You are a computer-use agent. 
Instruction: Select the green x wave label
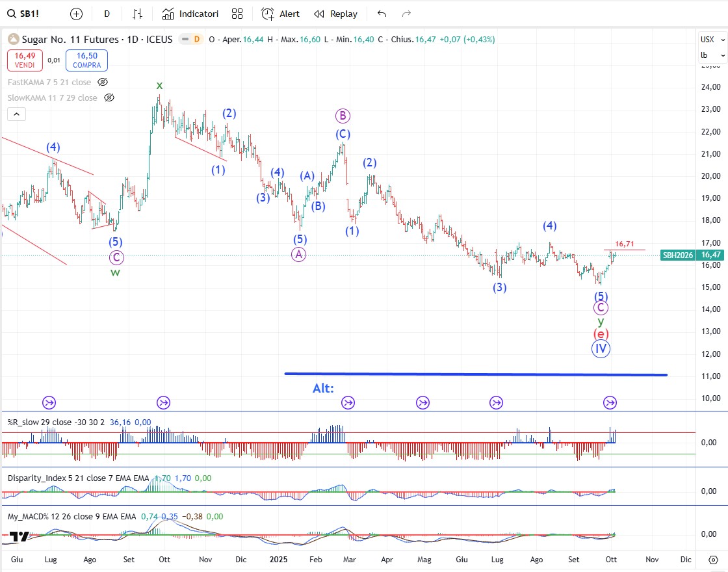point(159,85)
